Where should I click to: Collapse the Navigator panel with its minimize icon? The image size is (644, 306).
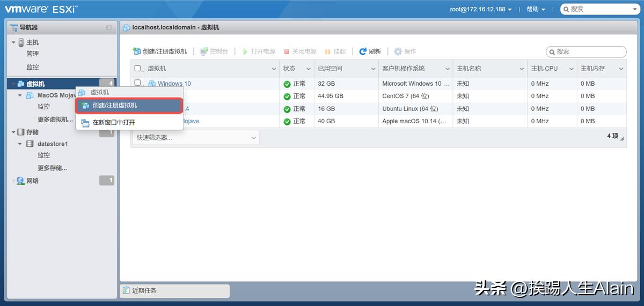point(109,27)
